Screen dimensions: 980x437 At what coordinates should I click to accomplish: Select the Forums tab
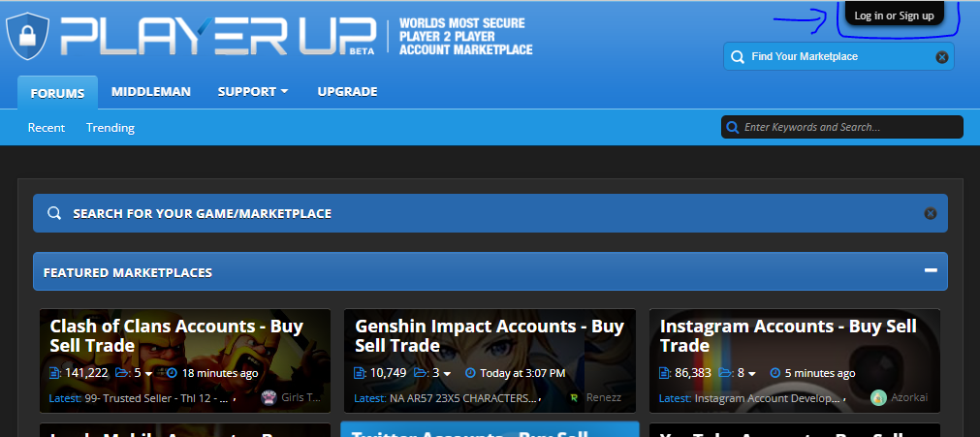coord(57,93)
